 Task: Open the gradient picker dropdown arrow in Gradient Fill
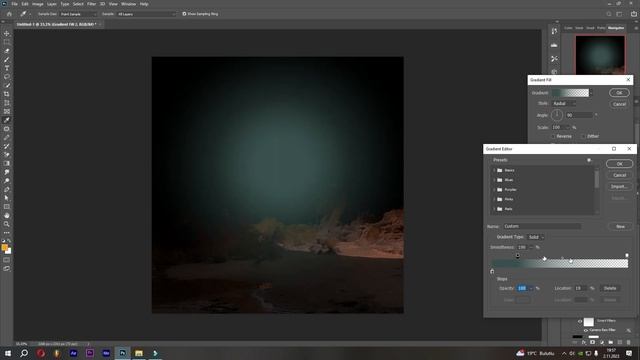tap(591, 93)
